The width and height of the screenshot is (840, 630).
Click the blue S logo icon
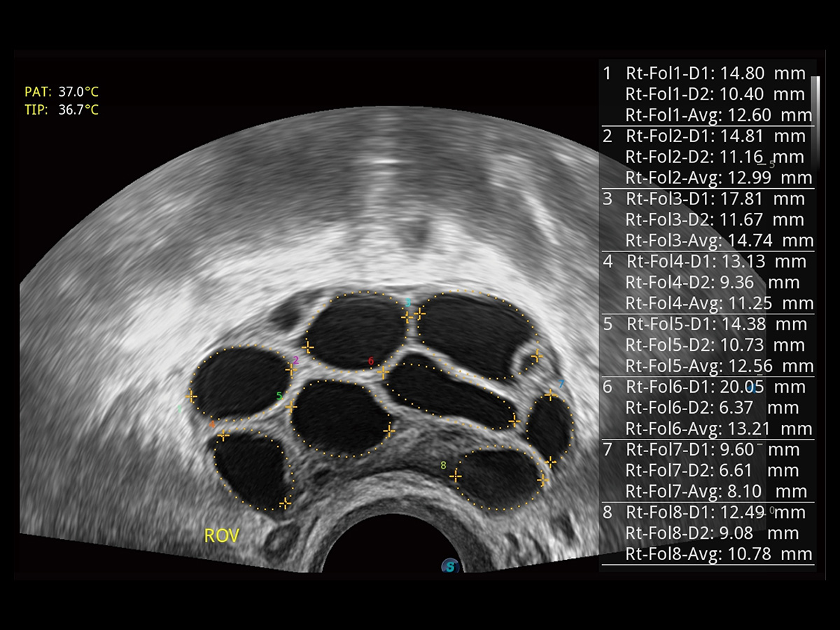450,566
